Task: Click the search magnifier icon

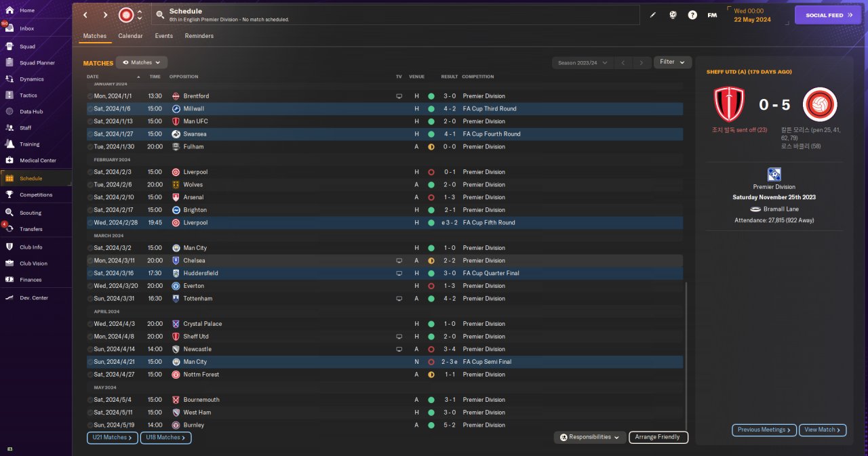Action: click(x=160, y=15)
